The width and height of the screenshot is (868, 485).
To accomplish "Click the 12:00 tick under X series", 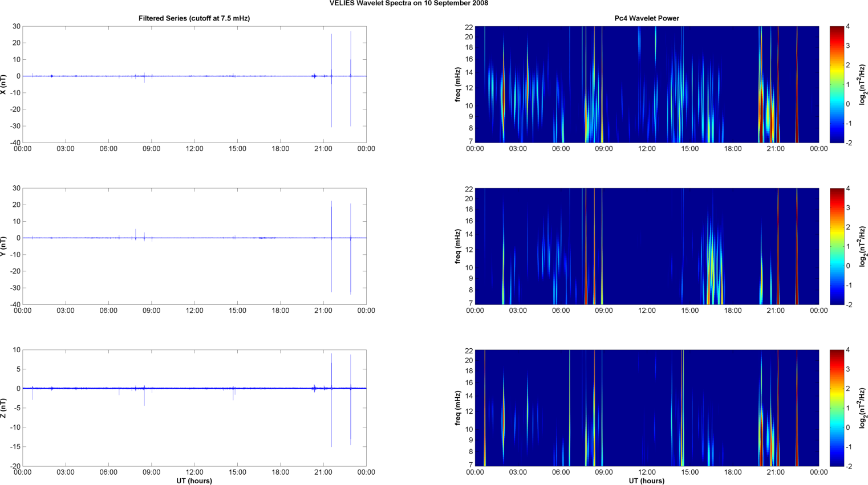I will click(194, 149).
